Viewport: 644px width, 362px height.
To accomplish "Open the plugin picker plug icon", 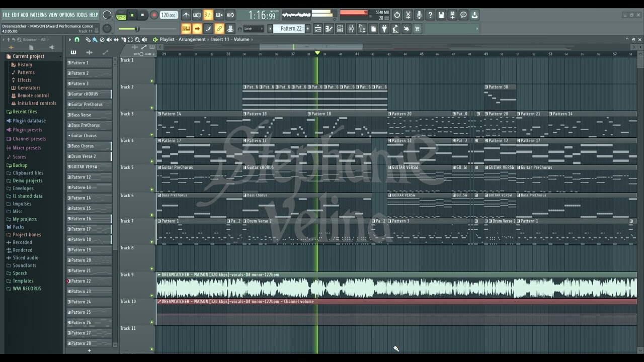I will point(384,29).
